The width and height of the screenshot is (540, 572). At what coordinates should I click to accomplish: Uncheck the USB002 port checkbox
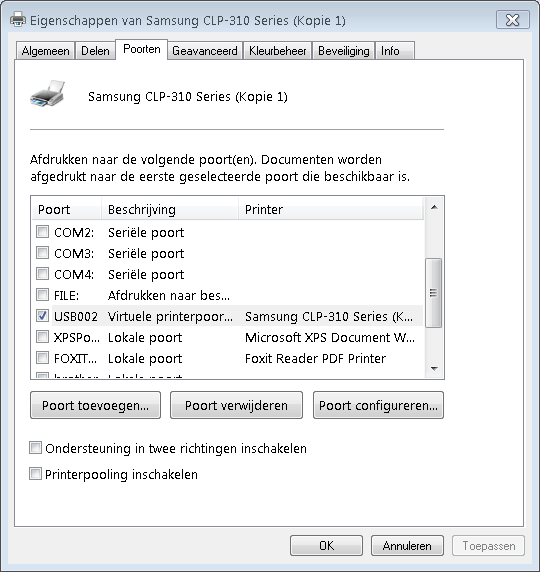pyautogui.click(x=42, y=316)
